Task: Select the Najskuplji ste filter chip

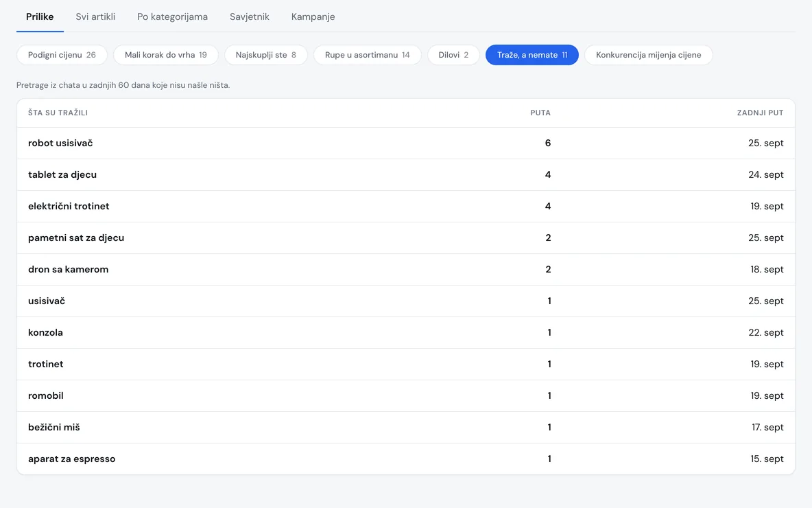Action: pyautogui.click(x=265, y=55)
